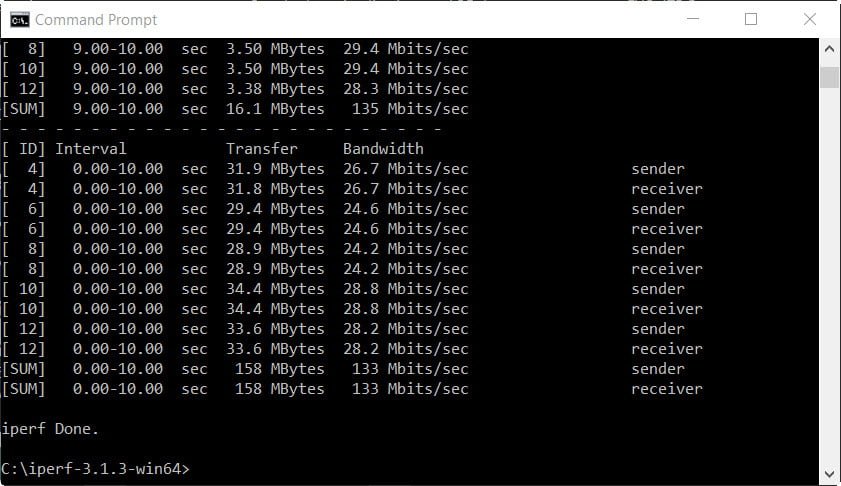Click the vertical scrollbar thumb

coord(829,77)
